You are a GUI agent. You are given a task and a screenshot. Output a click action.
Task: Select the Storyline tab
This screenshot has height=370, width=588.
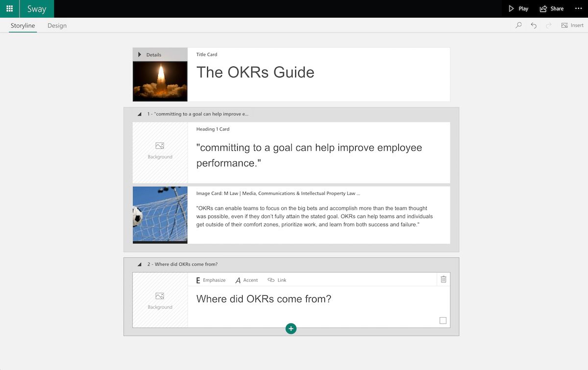coord(23,25)
